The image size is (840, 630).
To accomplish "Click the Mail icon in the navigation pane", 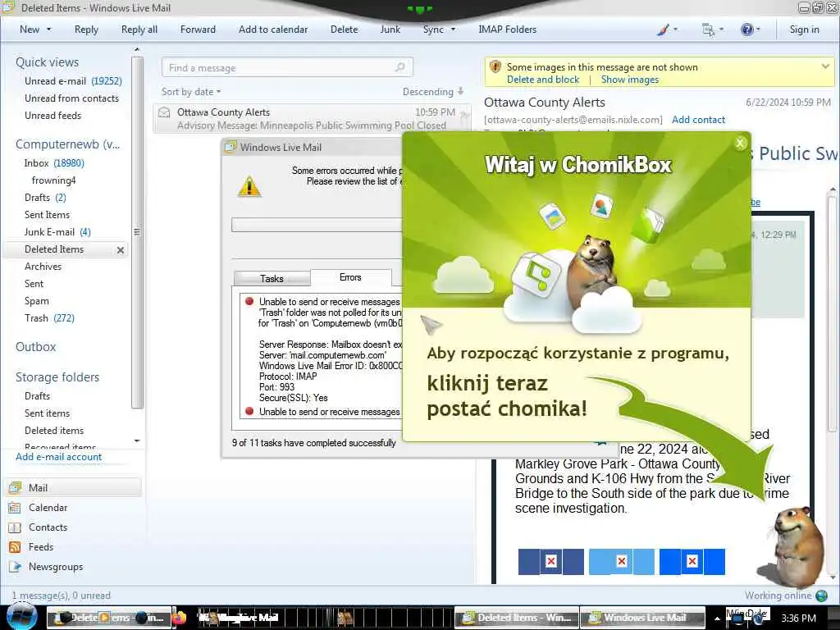I will (x=15, y=488).
